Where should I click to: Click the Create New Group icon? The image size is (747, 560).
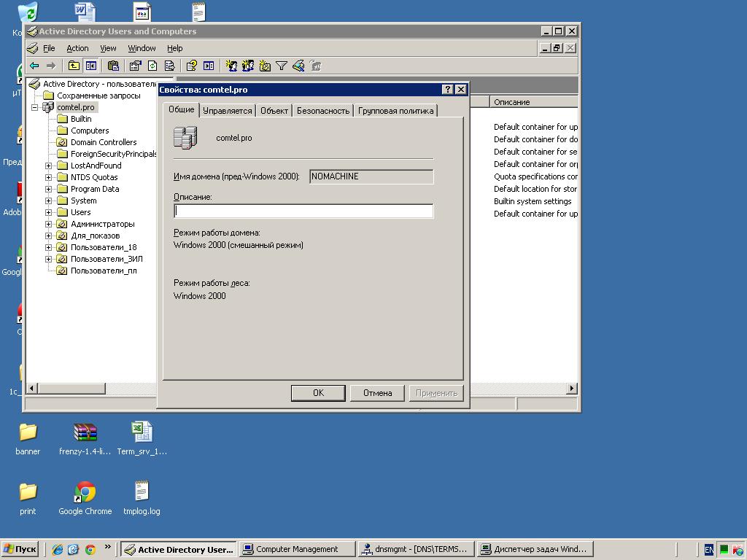pos(248,66)
